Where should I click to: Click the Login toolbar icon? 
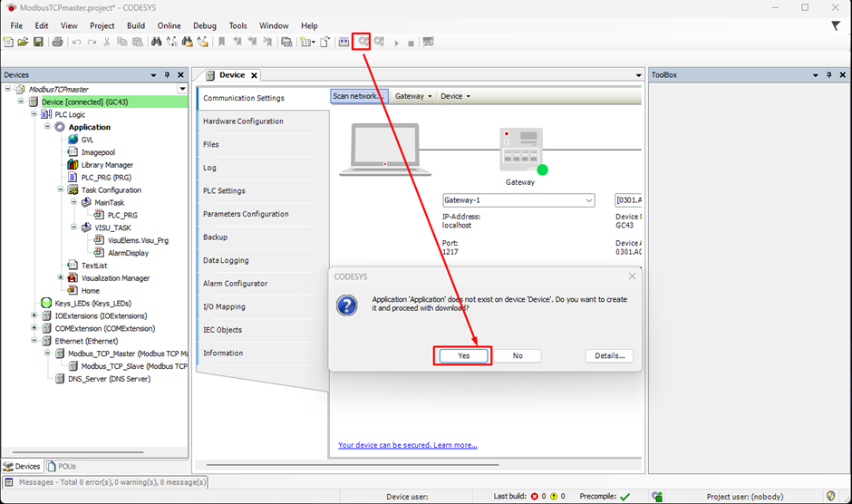coord(362,42)
